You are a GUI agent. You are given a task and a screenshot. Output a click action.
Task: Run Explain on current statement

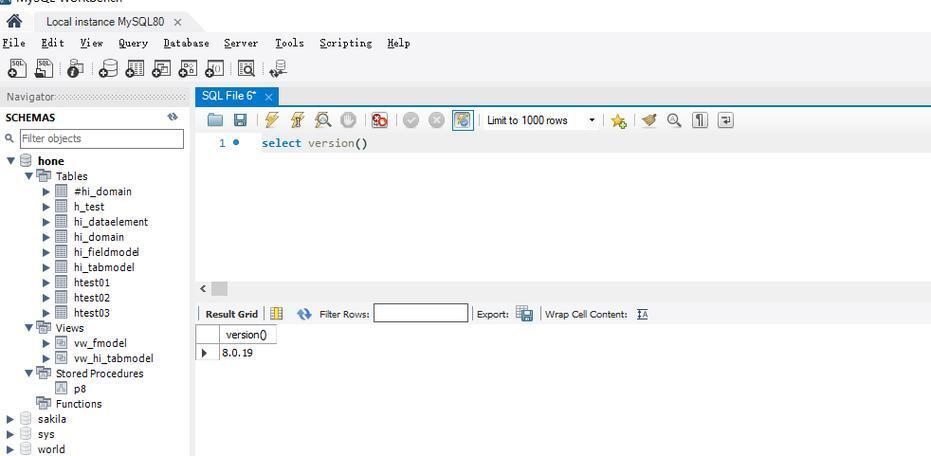pos(322,120)
